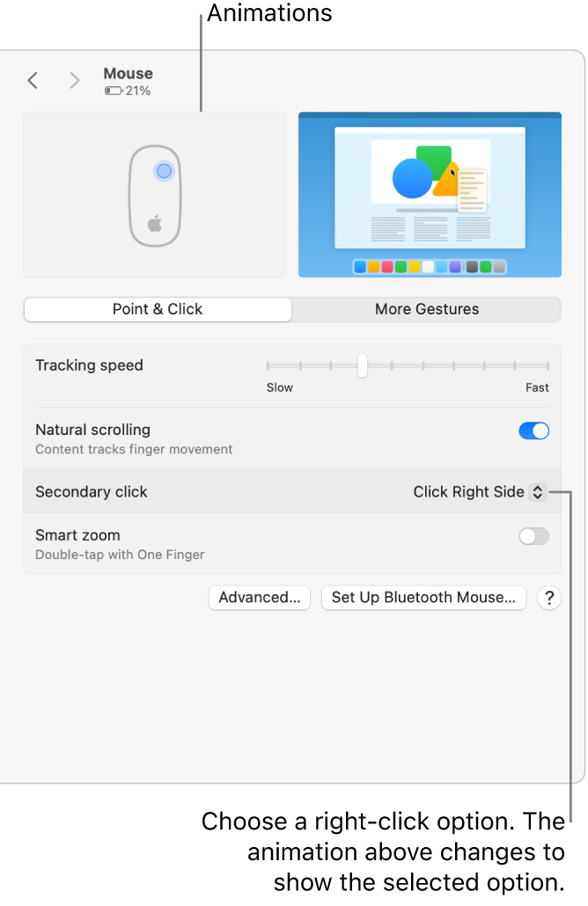Click Set Up Bluetooth Mouse
The width and height of the screenshot is (588, 906).
tap(423, 598)
